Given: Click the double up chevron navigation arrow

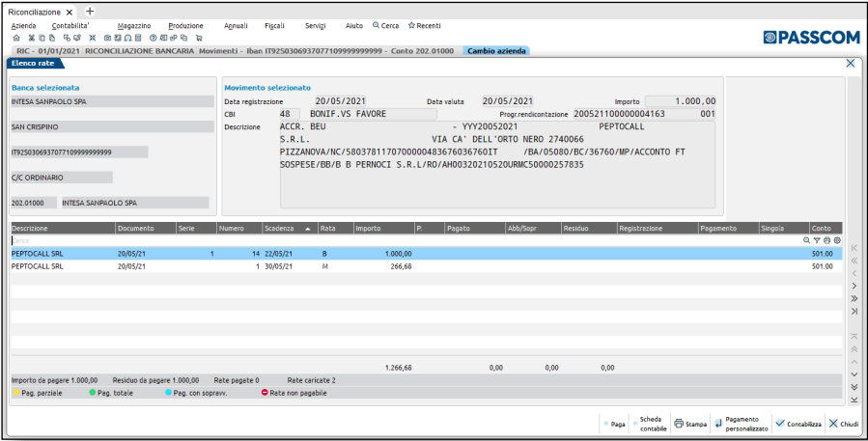Looking at the screenshot, I should (854, 349).
